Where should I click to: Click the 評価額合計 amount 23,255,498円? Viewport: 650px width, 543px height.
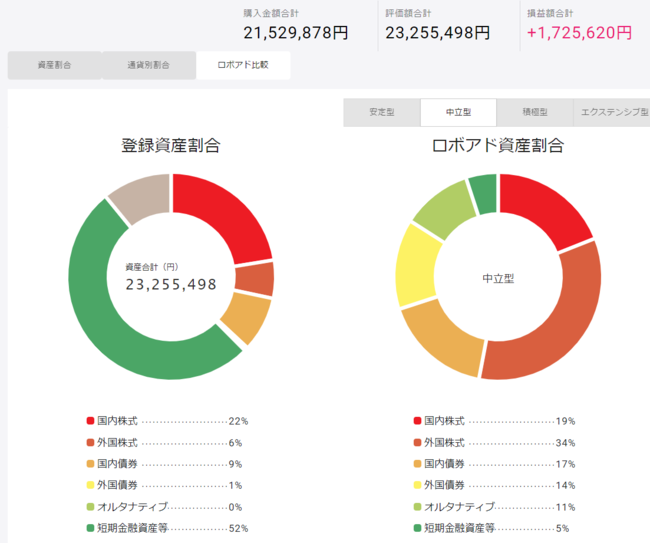pyautogui.click(x=437, y=32)
